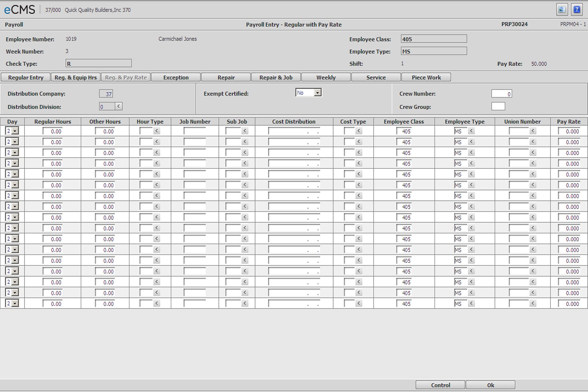The width and height of the screenshot is (588, 392).
Task: Click Regular Hours field in last row
Action: point(53,303)
